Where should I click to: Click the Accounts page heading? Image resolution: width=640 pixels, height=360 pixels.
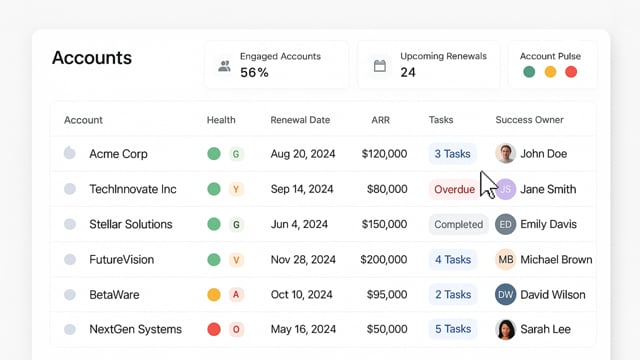pyautogui.click(x=92, y=58)
